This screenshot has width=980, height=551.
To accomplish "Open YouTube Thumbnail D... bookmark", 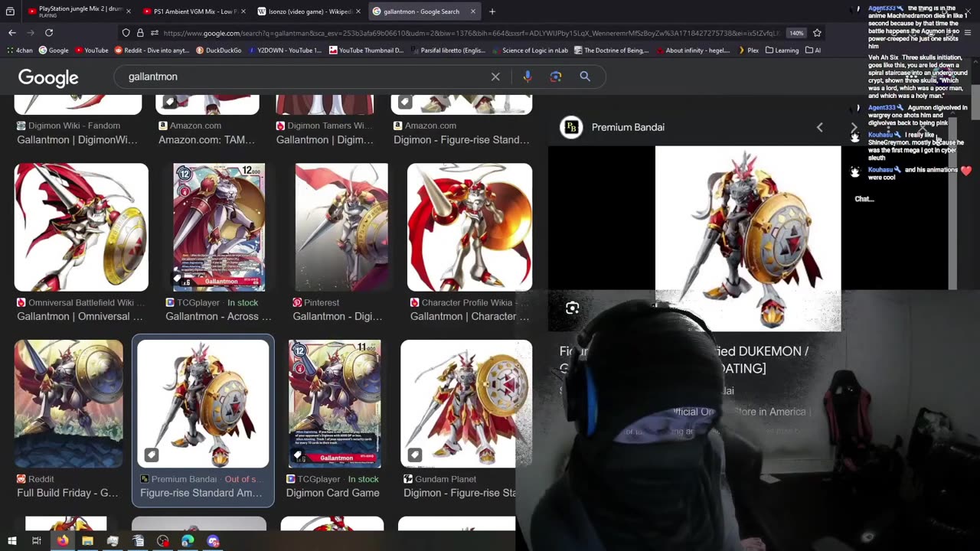I will click(366, 51).
